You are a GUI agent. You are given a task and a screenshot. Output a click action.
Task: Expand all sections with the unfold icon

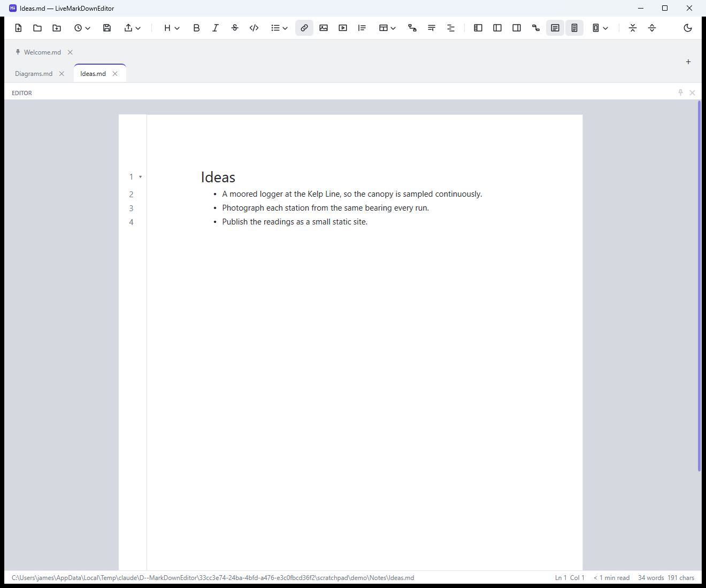point(652,28)
